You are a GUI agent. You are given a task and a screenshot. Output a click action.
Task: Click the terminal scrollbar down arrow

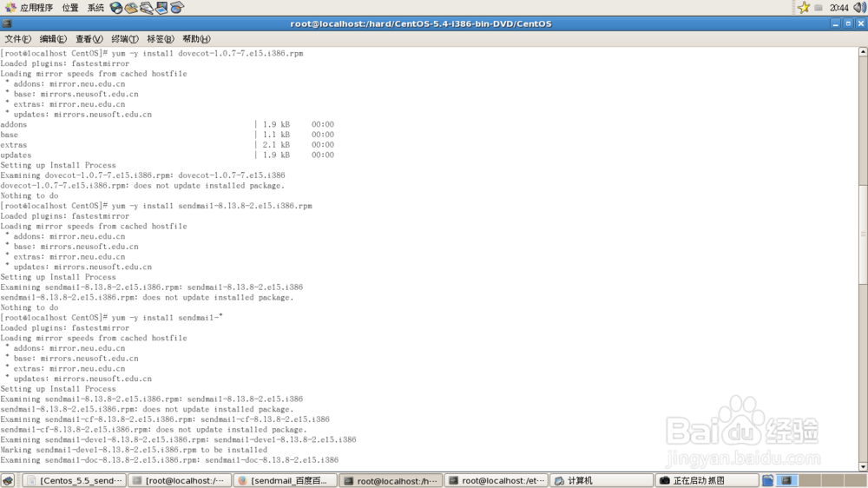tap(863, 466)
